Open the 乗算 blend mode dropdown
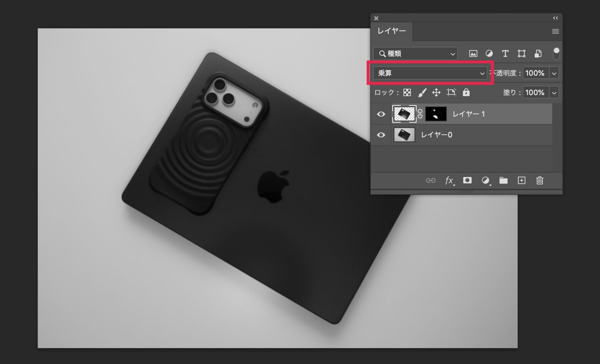Screen dimensions: 600x364 430,73
